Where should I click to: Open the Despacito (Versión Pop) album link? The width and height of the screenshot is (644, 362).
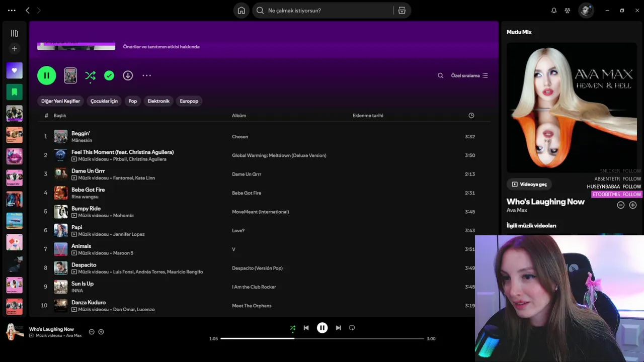coord(257,268)
